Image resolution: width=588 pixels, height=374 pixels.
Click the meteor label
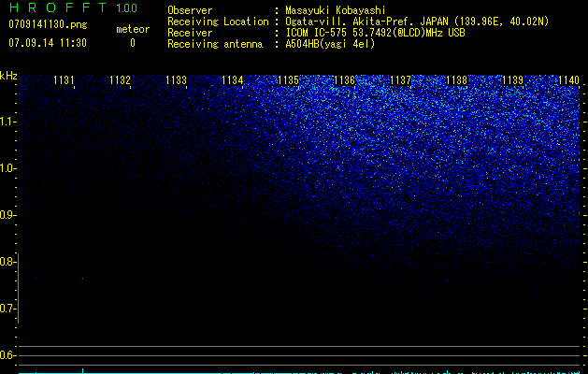tap(133, 29)
